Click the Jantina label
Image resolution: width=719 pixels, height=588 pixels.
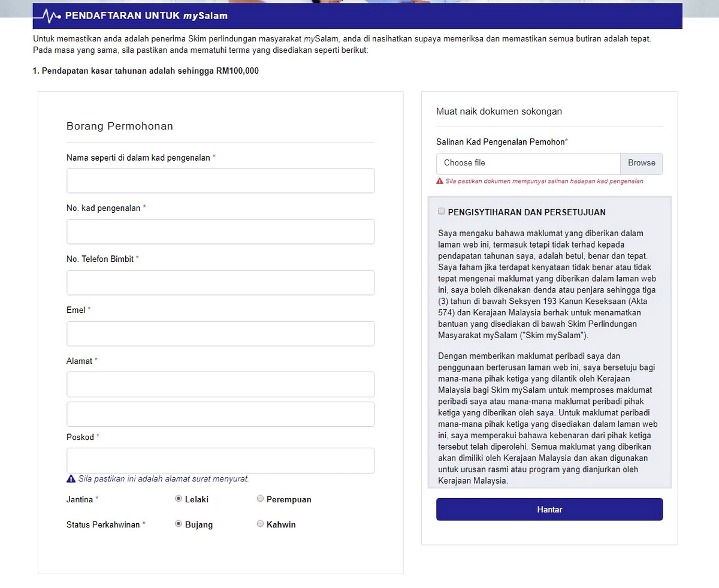tap(83, 499)
